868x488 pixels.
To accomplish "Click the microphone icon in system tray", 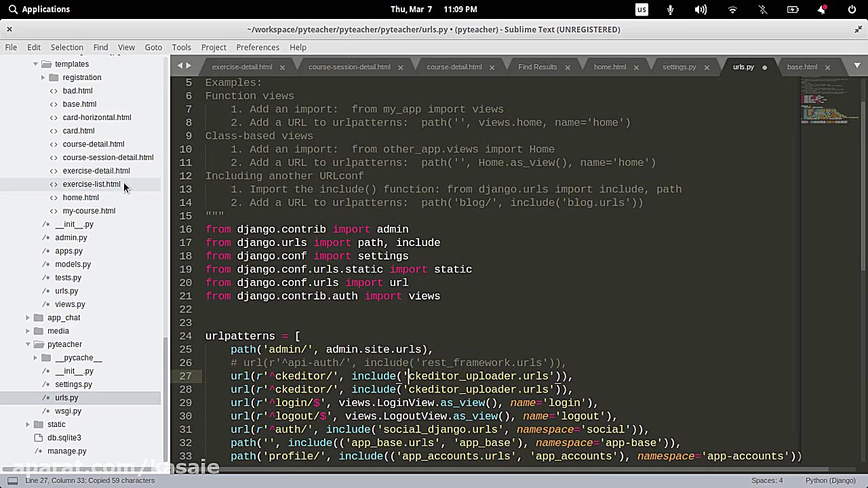I will pos(671,9).
